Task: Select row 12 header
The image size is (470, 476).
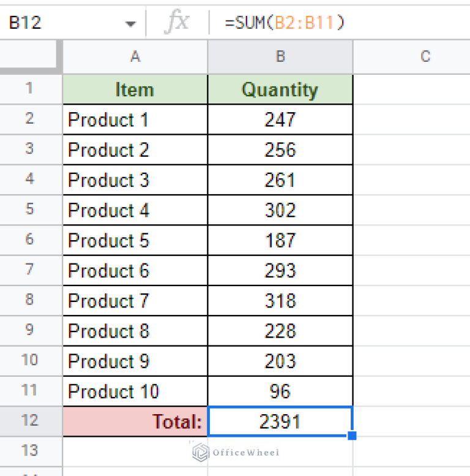Action: coord(31,421)
